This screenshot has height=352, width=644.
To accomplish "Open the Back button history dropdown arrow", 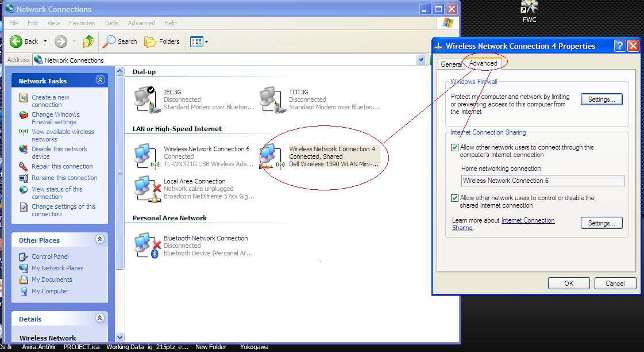I will tap(45, 41).
